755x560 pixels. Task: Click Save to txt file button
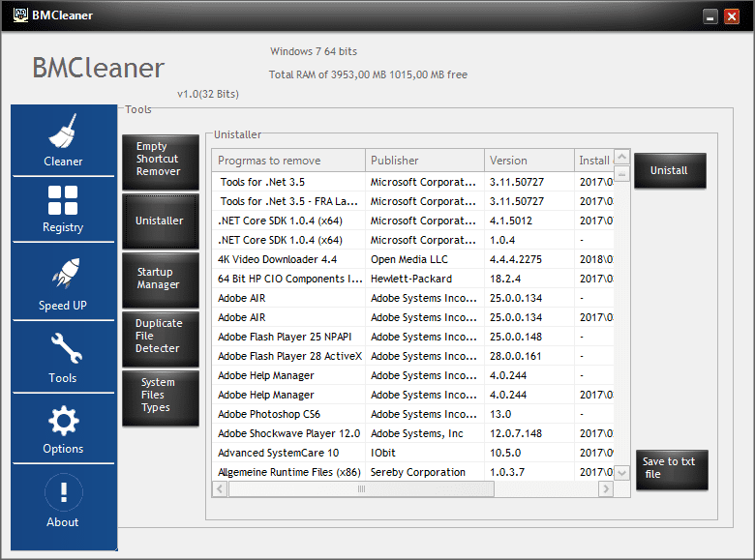(672, 469)
